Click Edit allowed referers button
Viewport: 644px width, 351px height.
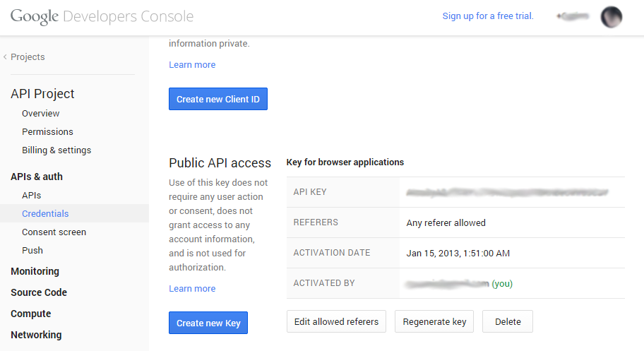tap(336, 322)
